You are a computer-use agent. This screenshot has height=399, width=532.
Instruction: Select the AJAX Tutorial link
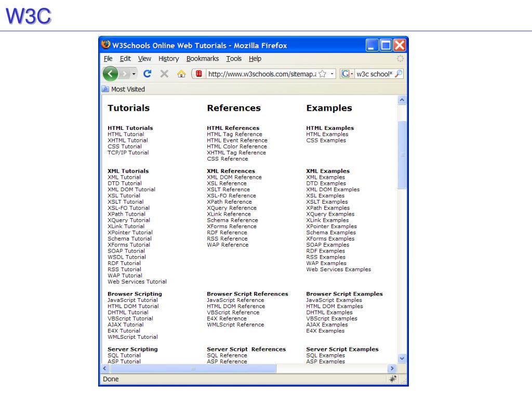click(x=126, y=324)
